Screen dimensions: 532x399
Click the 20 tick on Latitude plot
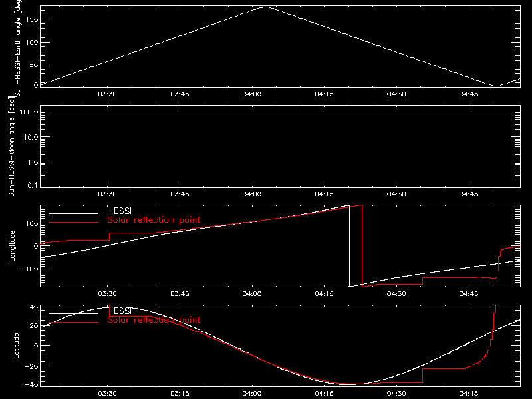(34, 326)
